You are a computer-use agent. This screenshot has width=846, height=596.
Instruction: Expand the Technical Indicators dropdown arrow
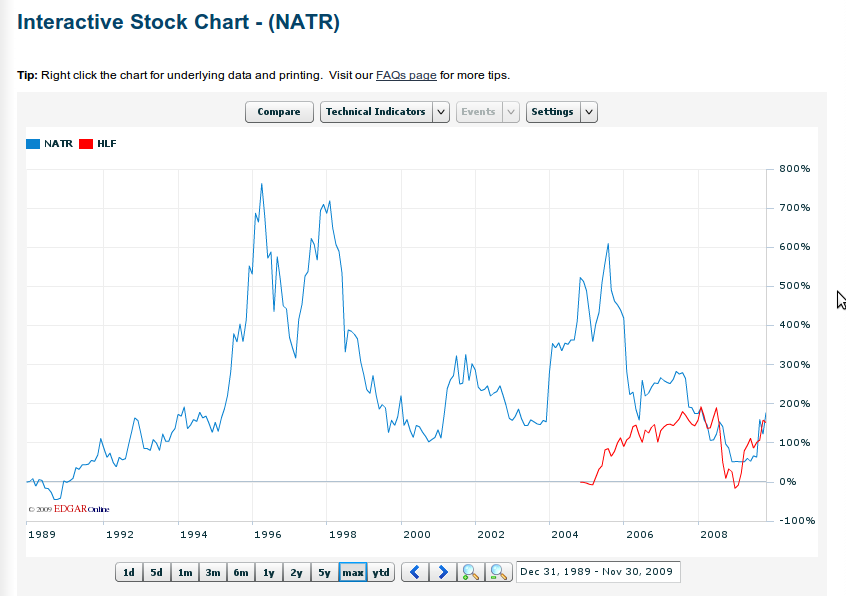(x=441, y=112)
